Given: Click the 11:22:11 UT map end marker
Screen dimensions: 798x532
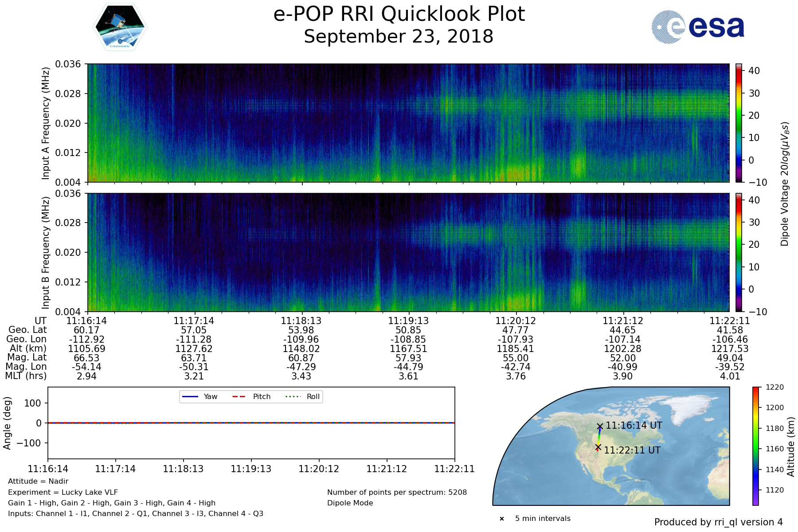Looking at the screenshot, I should pyautogui.click(x=598, y=447).
